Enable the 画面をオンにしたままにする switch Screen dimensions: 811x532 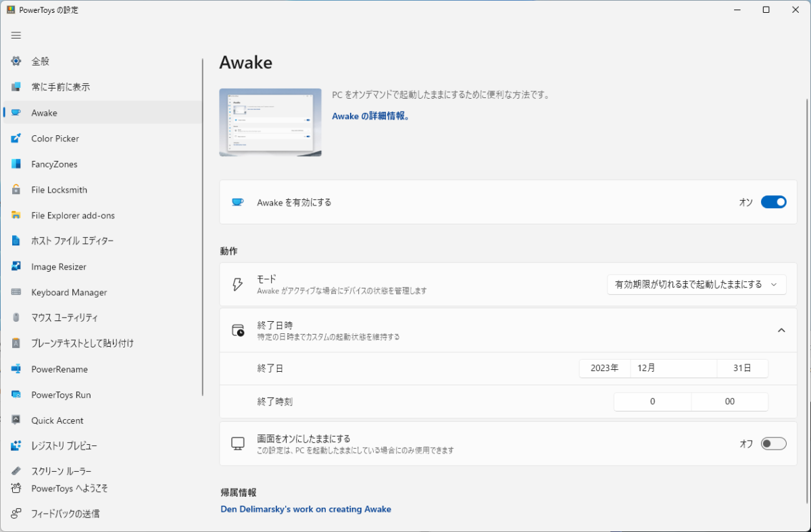774,443
